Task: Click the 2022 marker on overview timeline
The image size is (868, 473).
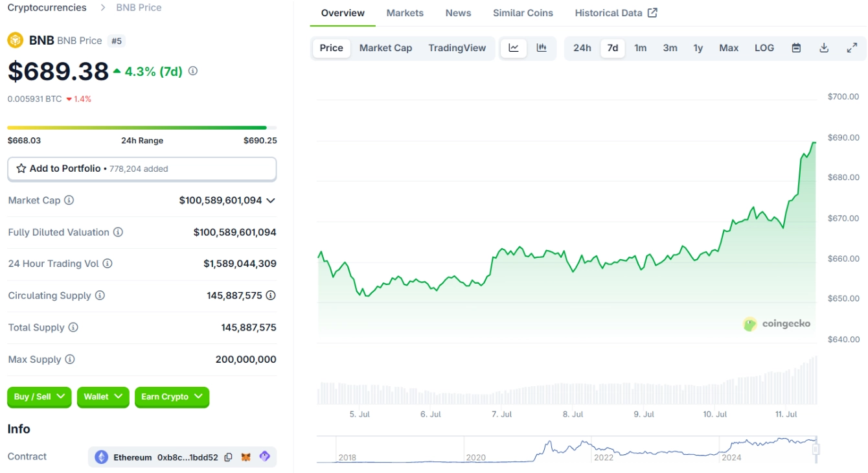Action: (603, 457)
